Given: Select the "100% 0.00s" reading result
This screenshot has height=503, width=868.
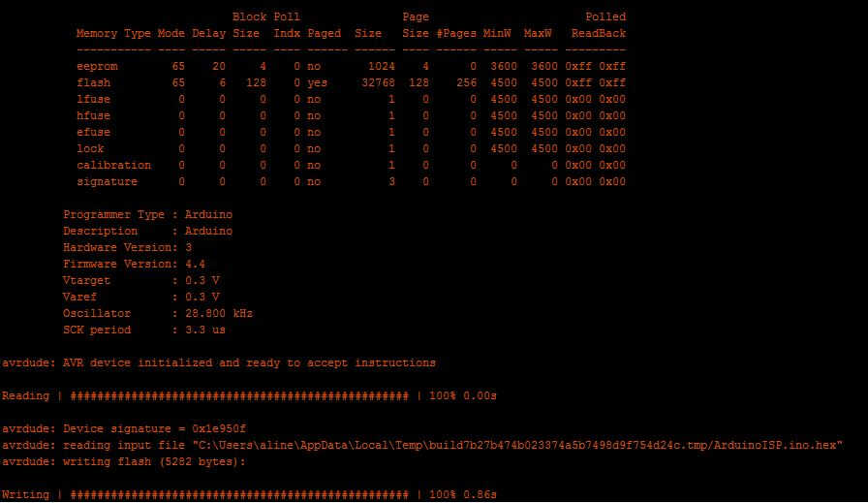Looking at the screenshot, I should (x=463, y=396).
